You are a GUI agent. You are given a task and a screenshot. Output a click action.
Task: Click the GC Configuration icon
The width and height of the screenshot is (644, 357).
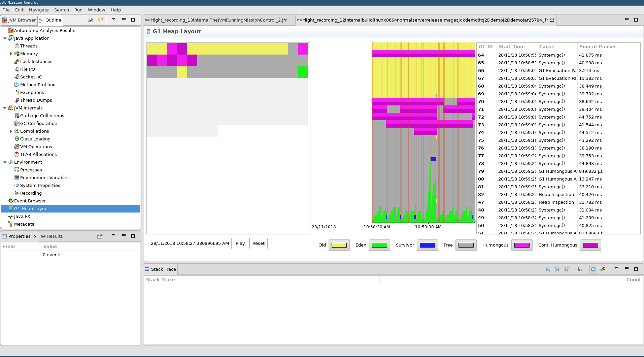click(x=17, y=123)
